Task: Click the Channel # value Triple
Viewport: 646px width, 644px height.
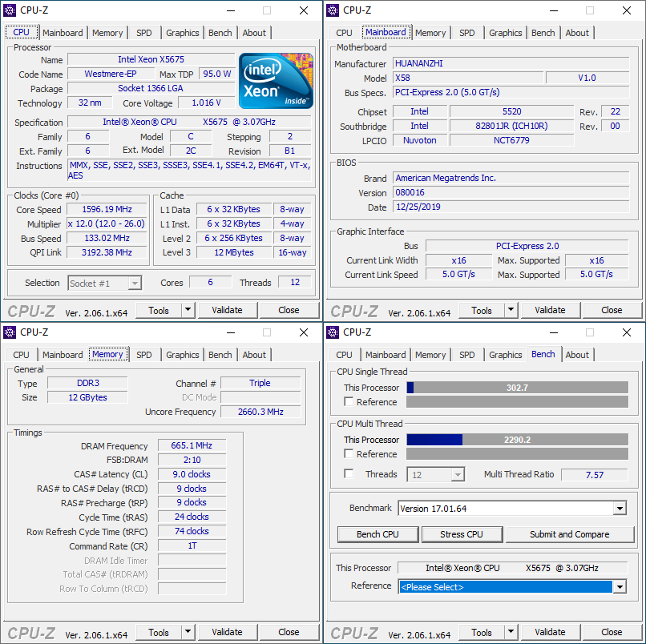Action: click(x=260, y=383)
